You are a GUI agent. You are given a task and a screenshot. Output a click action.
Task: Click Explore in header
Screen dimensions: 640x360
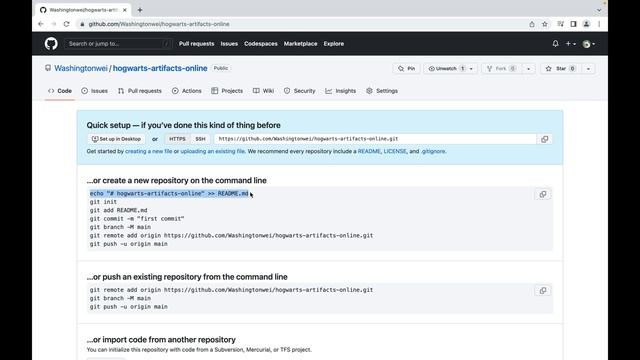[333, 44]
